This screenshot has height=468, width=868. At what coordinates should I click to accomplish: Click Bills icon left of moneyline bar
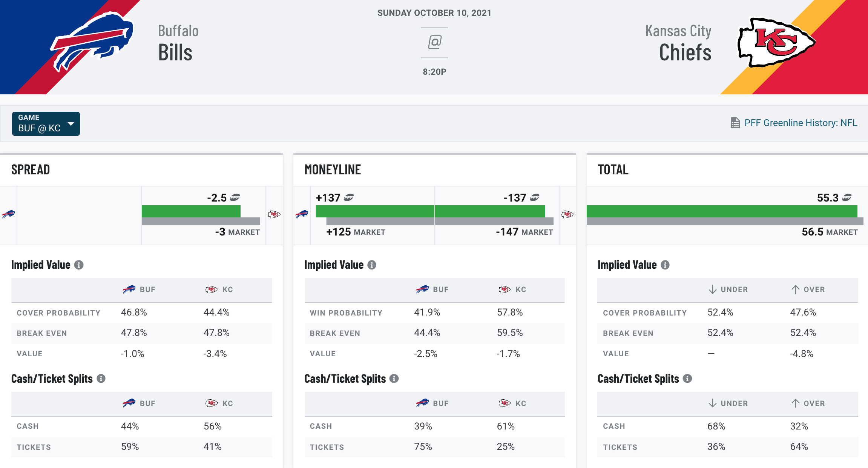(x=302, y=214)
